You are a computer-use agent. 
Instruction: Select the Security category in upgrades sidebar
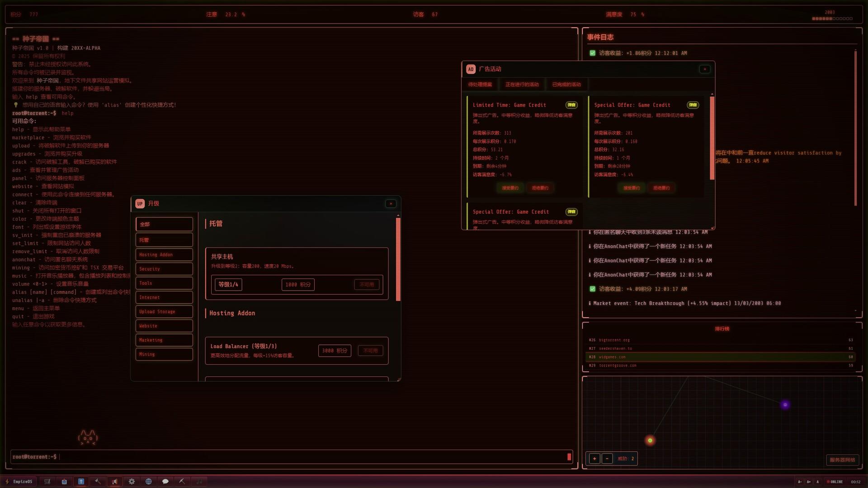click(x=164, y=268)
